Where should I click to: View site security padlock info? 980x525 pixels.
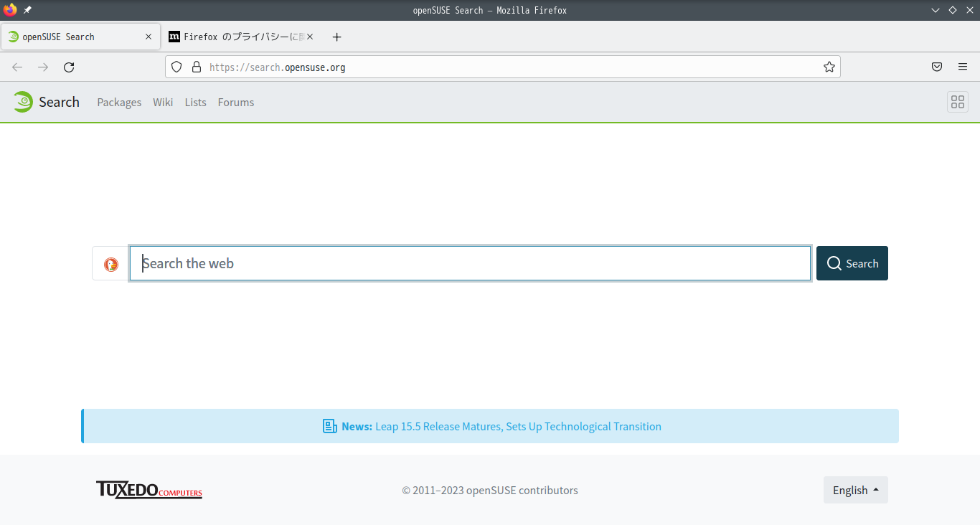[x=197, y=67]
